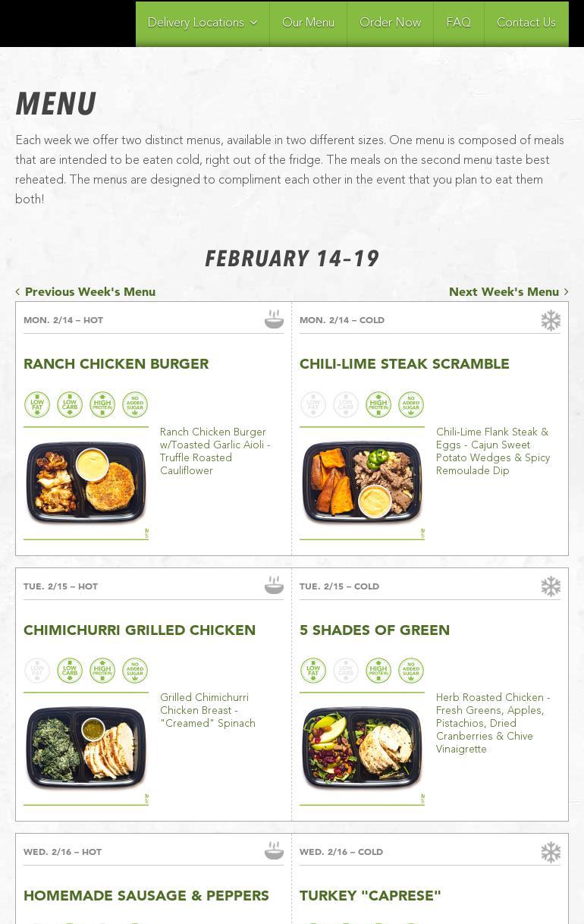Click the snowflake icon for Tue. 2/15 Cold
This screenshot has height=924, width=584.
(x=551, y=586)
